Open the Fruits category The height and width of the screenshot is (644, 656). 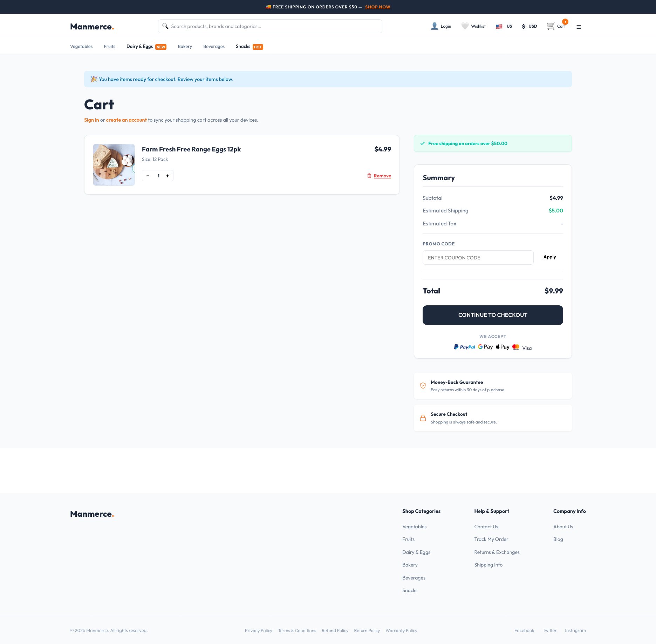pyautogui.click(x=109, y=47)
